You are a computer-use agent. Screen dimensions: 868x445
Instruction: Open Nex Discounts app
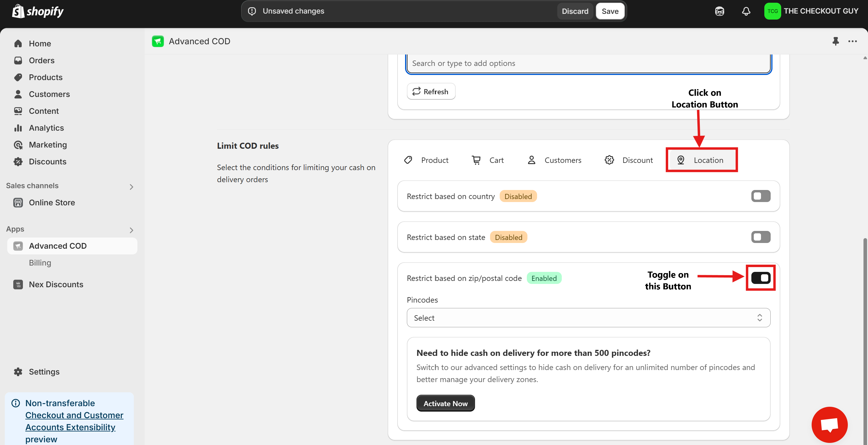pos(56,285)
